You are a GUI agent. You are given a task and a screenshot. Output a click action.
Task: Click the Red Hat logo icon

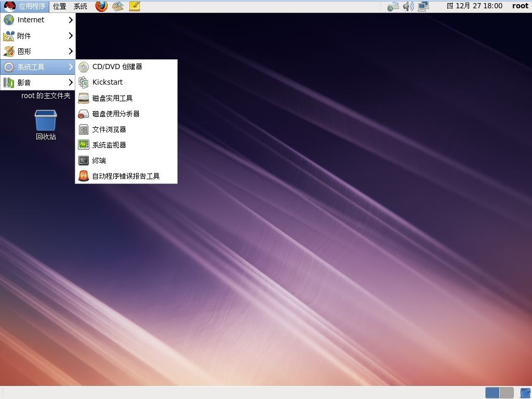coord(10,6)
